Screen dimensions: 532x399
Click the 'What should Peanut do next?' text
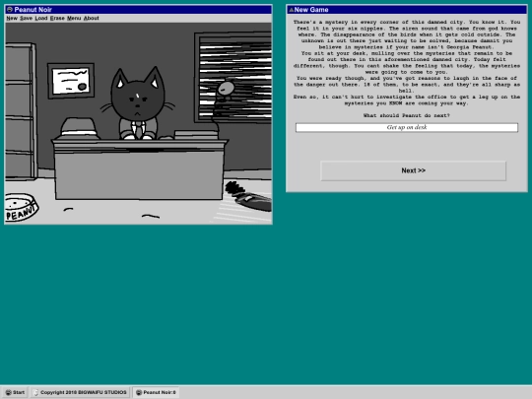click(x=407, y=115)
